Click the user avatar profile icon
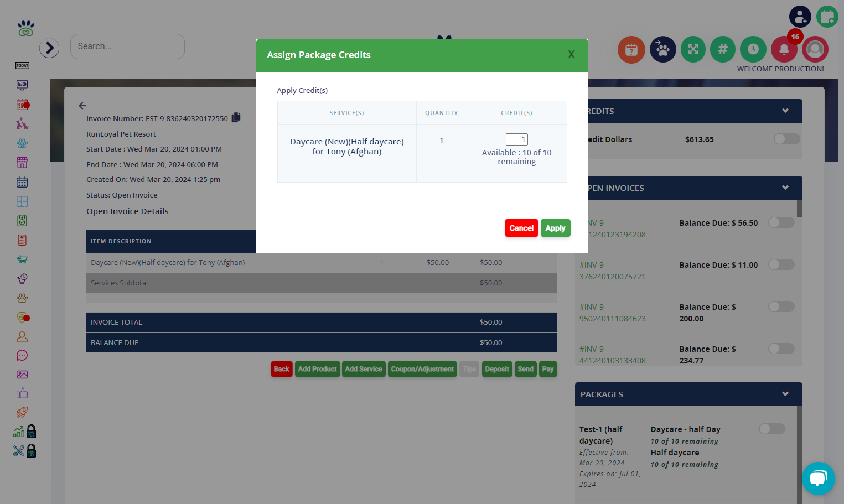844x504 pixels. coord(815,49)
